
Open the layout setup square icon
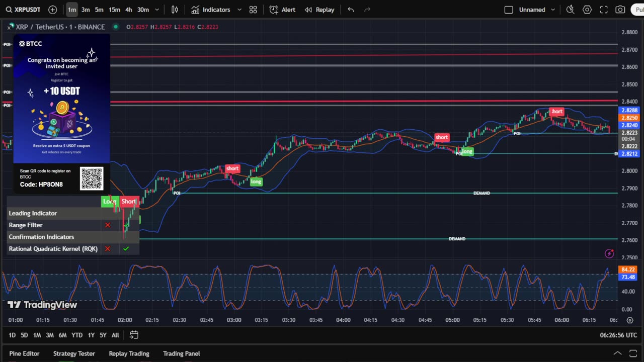tap(509, 10)
